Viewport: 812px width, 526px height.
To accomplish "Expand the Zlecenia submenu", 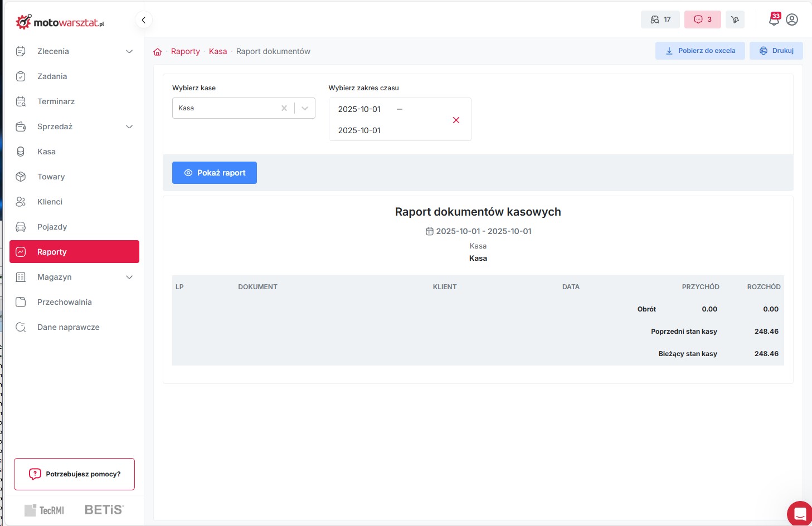I will pyautogui.click(x=129, y=51).
